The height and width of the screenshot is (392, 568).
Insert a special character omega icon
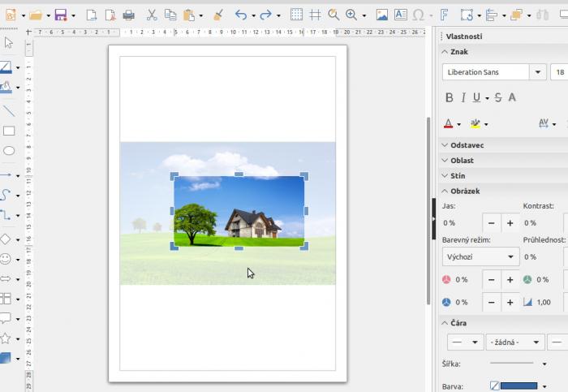point(419,15)
